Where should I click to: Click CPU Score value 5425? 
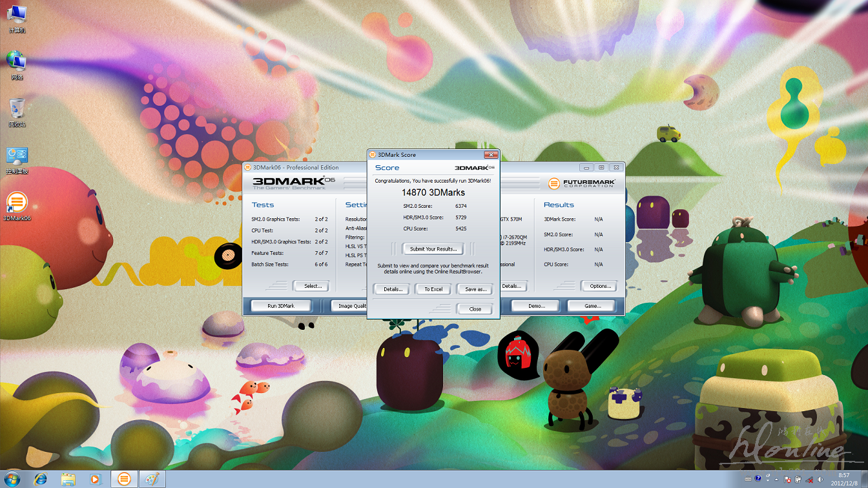(x=460, y=229)
